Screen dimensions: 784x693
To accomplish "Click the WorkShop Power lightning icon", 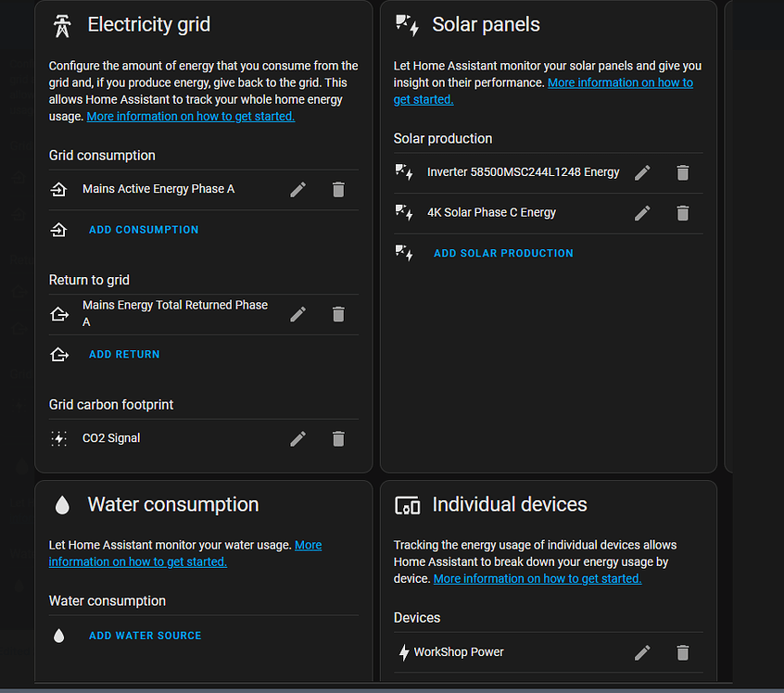I will 404,652.
